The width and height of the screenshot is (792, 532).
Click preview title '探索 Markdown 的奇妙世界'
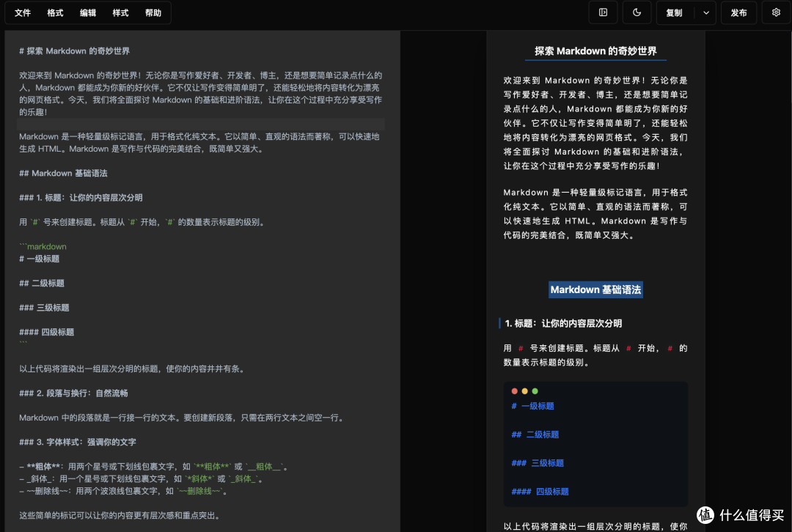click(595, 51)
